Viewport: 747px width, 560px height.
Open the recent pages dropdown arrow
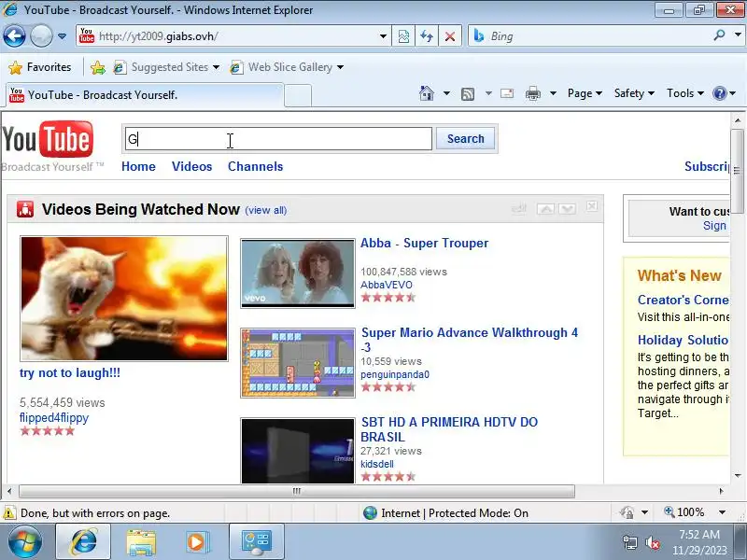62,36
